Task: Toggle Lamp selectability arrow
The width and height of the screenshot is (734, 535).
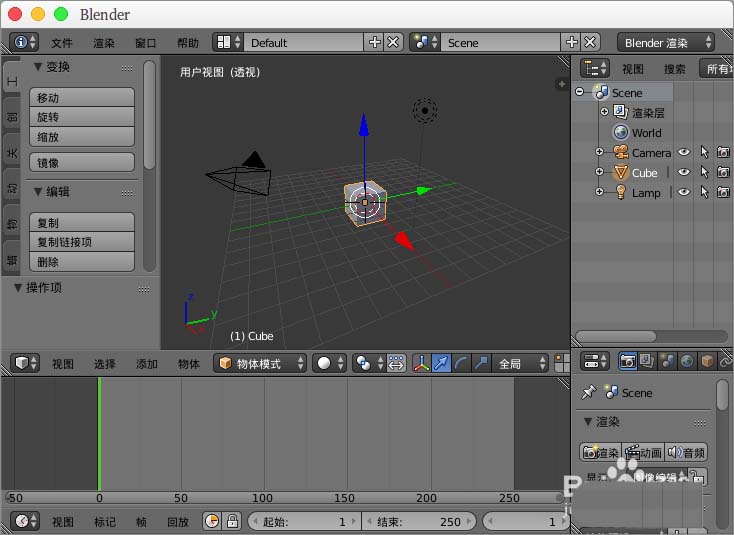Action: pyautogui.click(x=705, y=192)
